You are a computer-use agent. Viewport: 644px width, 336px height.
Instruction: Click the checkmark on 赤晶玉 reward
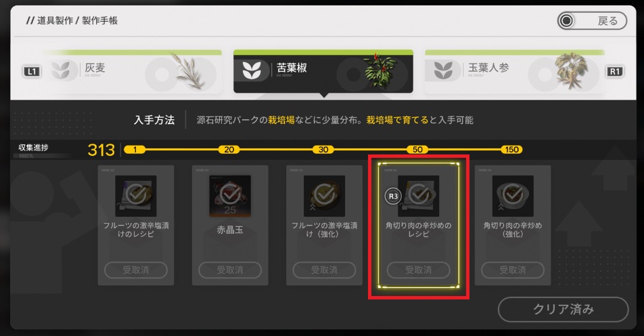tap(230, 194)
